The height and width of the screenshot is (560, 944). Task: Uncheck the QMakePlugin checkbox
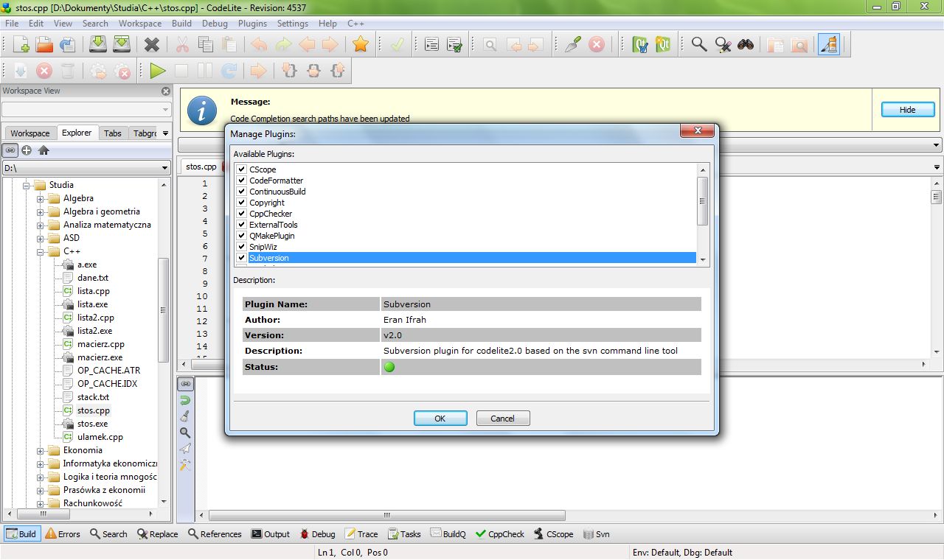coord(241,236)
